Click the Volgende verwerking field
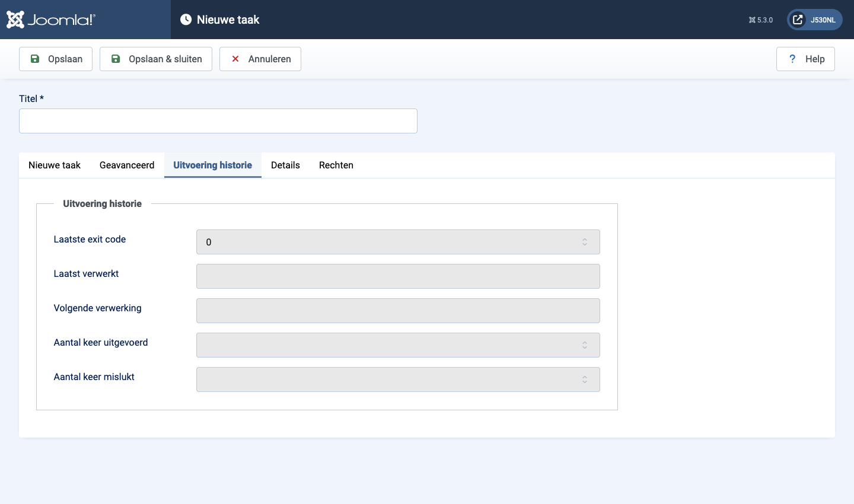Viewport: 854px width, 504px height. click(x=398, y=311)
